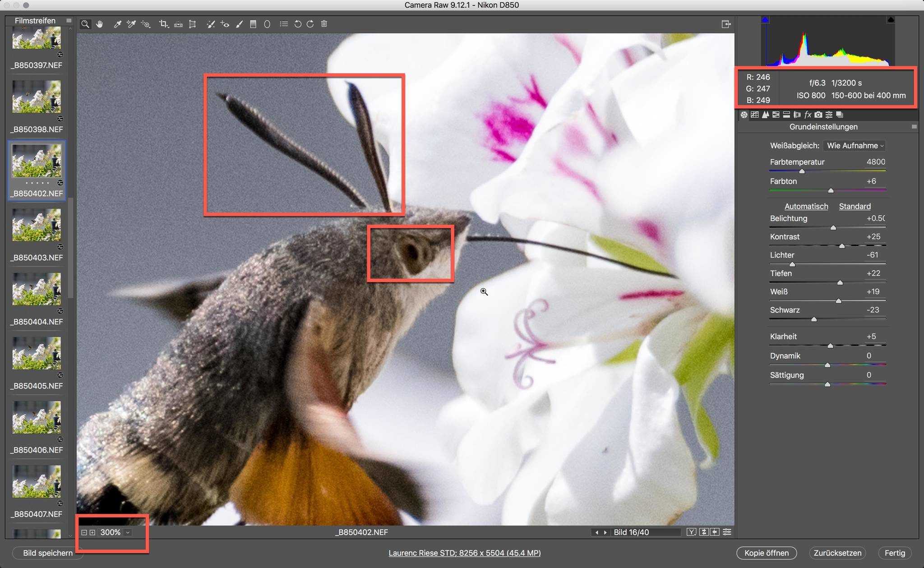
Task: Zoom in with the plus button
Action: 92,533
